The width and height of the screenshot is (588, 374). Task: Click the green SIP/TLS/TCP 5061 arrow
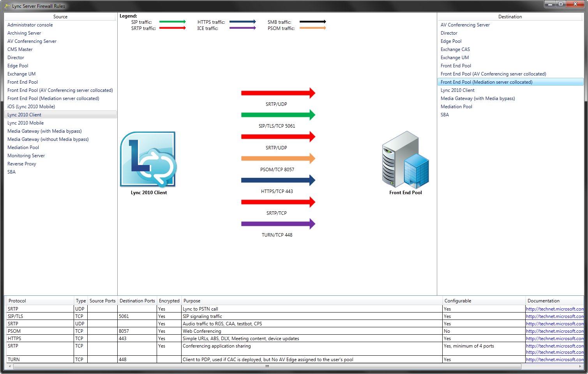278,115
